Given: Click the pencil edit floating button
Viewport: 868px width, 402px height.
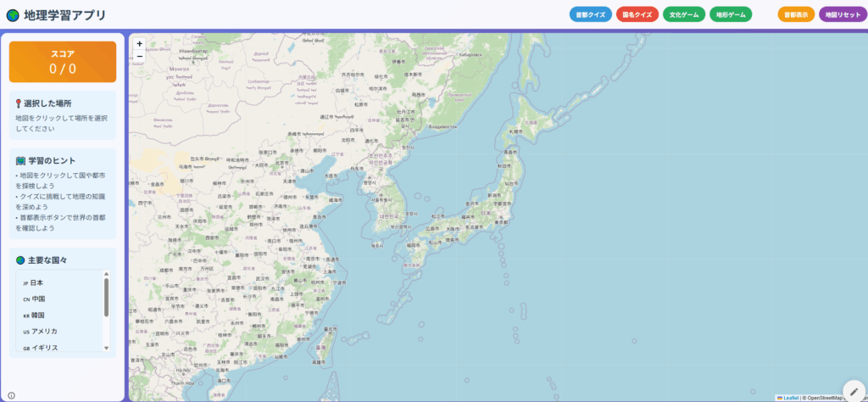Looking at the screenshot, I should [854, 390].
